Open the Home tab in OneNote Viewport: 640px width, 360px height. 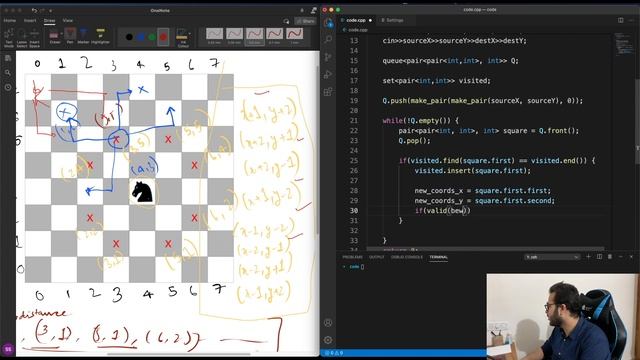pos(10,20)
